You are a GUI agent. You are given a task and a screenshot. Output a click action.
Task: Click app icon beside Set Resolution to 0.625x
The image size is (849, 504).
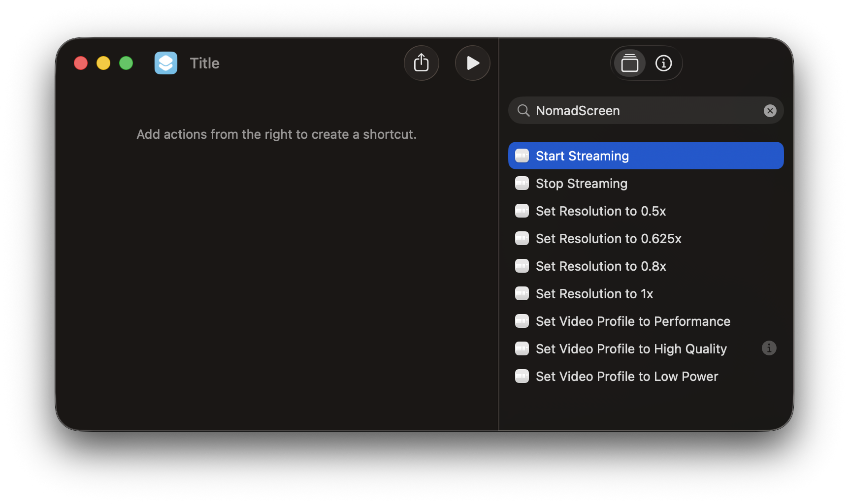coord(522,238)
